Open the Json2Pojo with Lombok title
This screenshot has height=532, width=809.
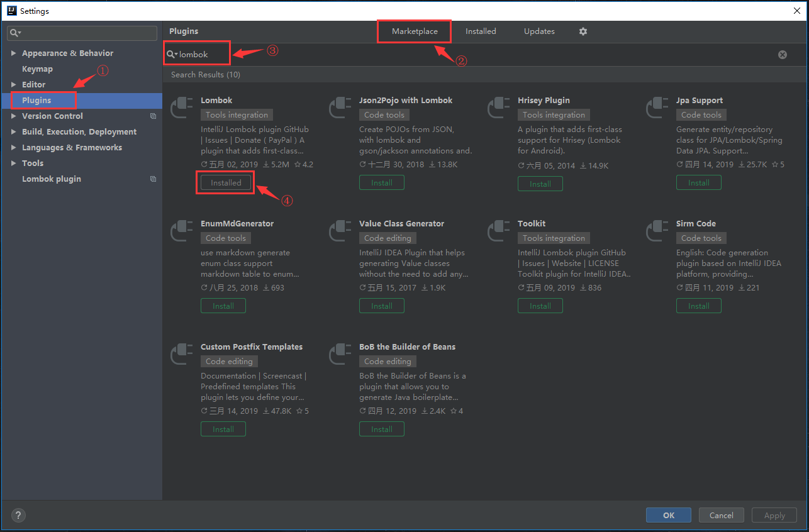(406, 101)
